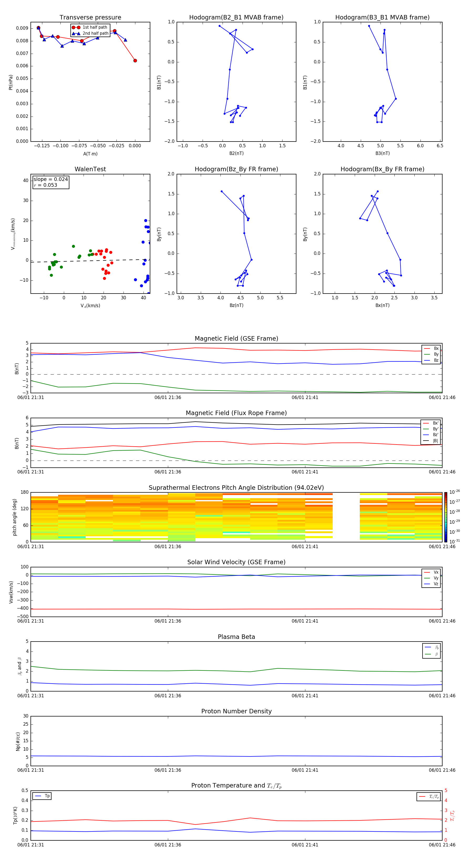Select the "Bz" GSE legend entry
Image resolution: width=473 pixels, height=868 pixels.
(431, 361)
